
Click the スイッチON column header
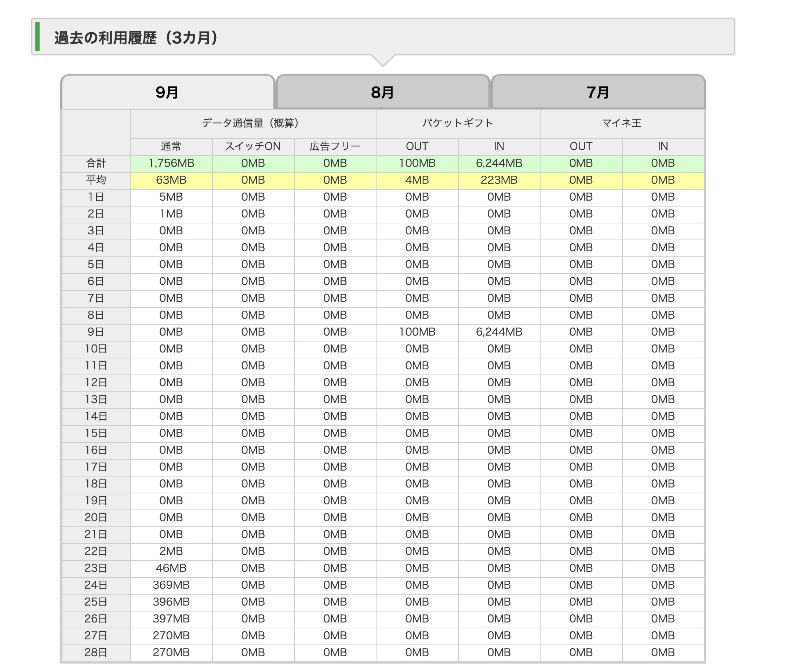(x=253, y=146)
